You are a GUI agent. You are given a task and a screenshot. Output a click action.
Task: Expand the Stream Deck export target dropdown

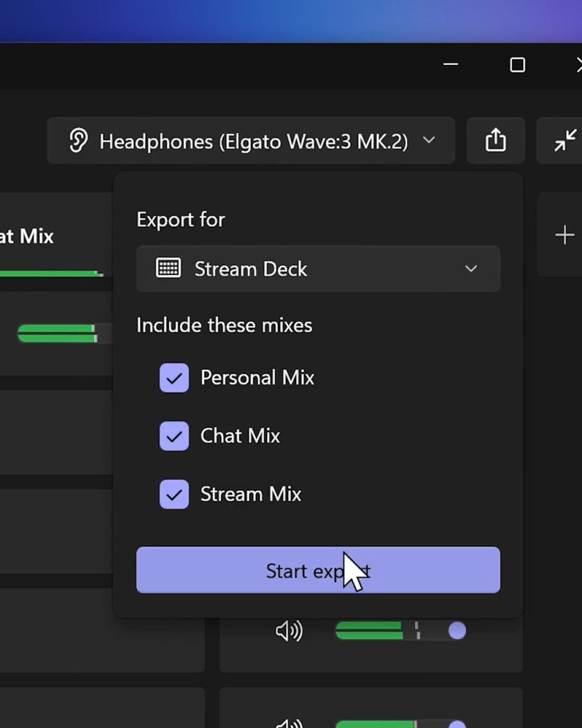pyautogui.click(x=318, y=269)
